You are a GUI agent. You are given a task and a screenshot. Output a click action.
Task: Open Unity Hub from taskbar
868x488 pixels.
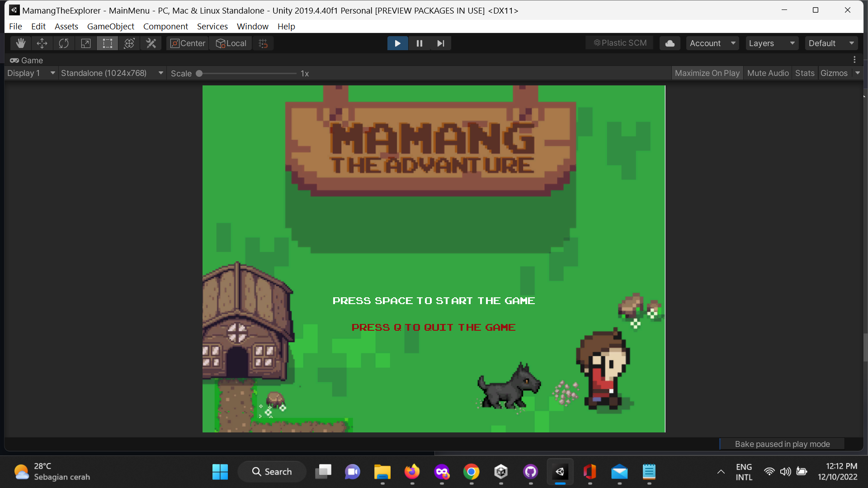[x=501, y=472]
